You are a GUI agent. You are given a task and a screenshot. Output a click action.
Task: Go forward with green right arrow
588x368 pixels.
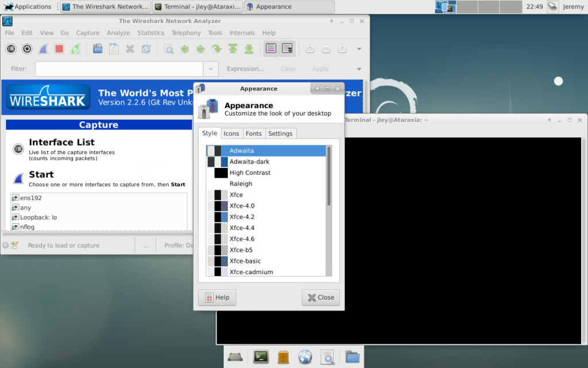point(200,49)
